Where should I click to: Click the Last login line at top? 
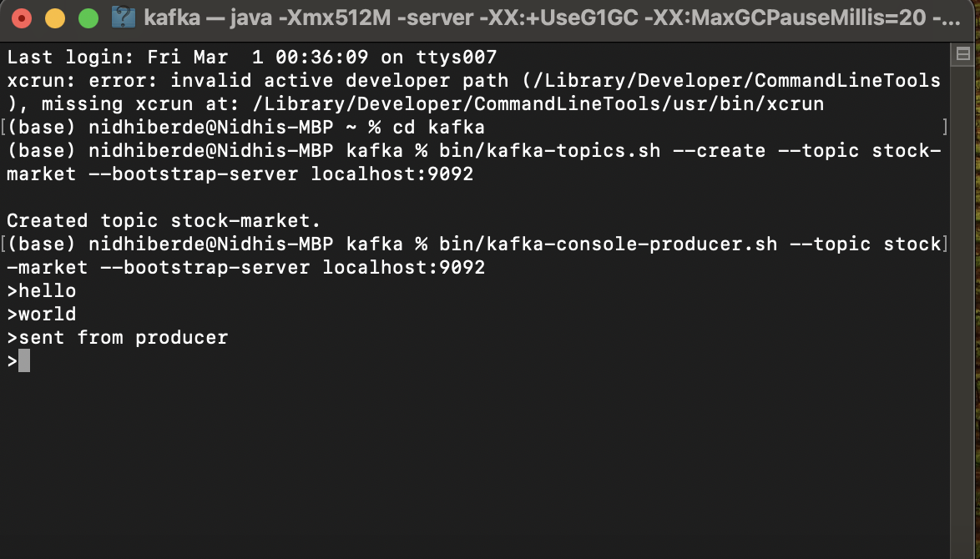(x=252, y=57)
